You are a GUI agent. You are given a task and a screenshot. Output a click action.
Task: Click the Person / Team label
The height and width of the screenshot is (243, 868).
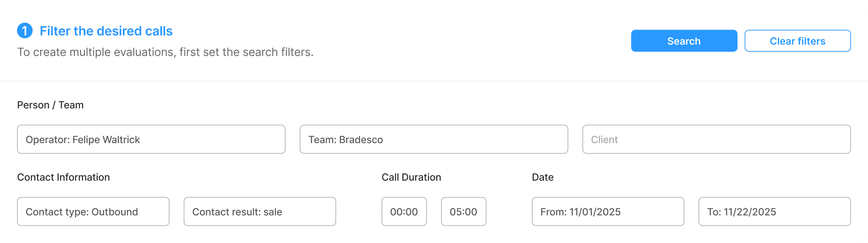click(x=50, y=105)
